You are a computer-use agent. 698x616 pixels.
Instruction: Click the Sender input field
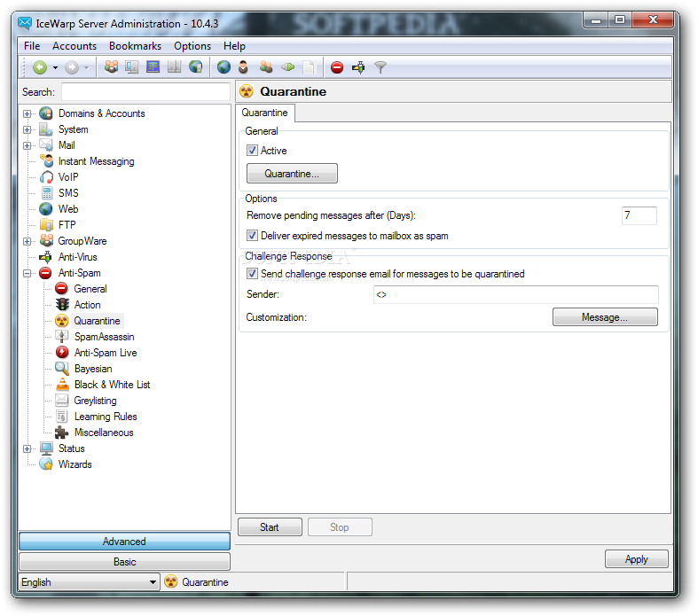click(516, 294)
